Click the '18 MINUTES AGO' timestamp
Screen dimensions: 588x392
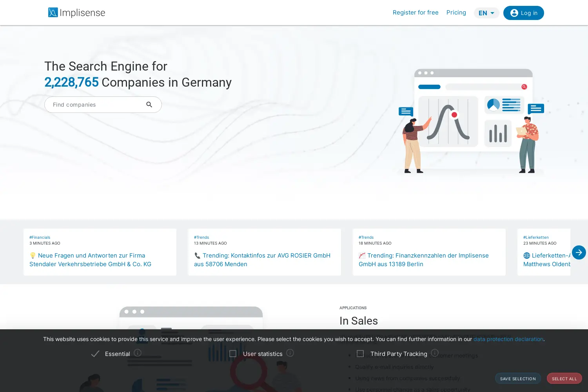tap(375, 243)
